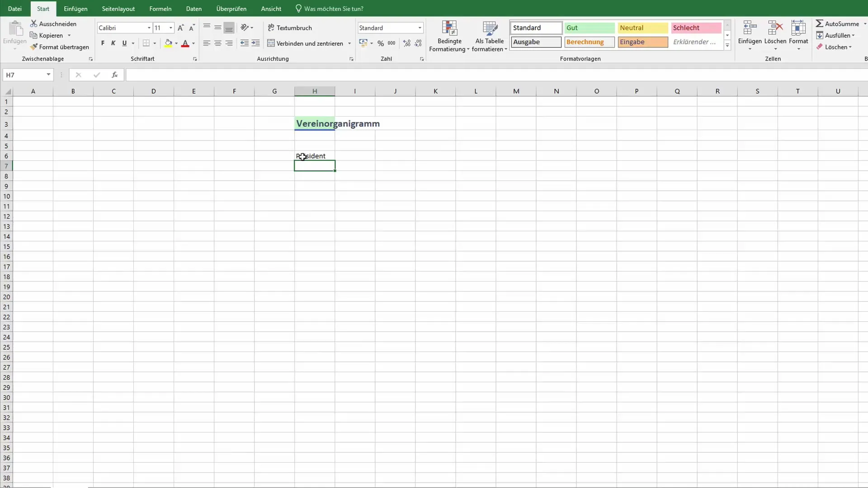Apply the Neutral cell style

(x=643, y=28)
